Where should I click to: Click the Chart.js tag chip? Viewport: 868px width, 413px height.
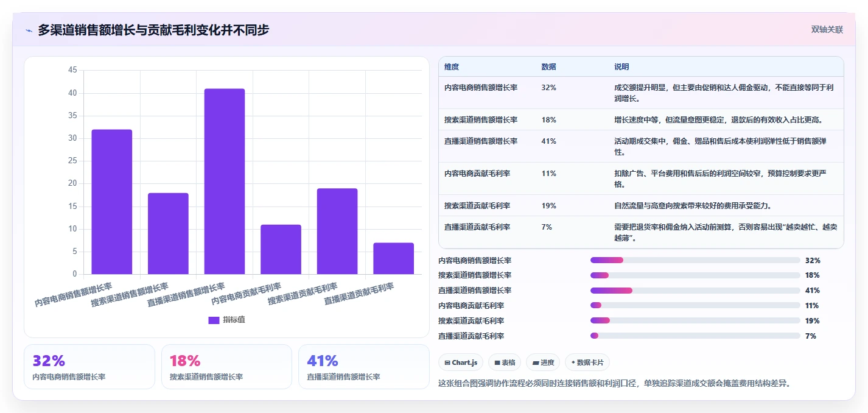pos(461,362)
